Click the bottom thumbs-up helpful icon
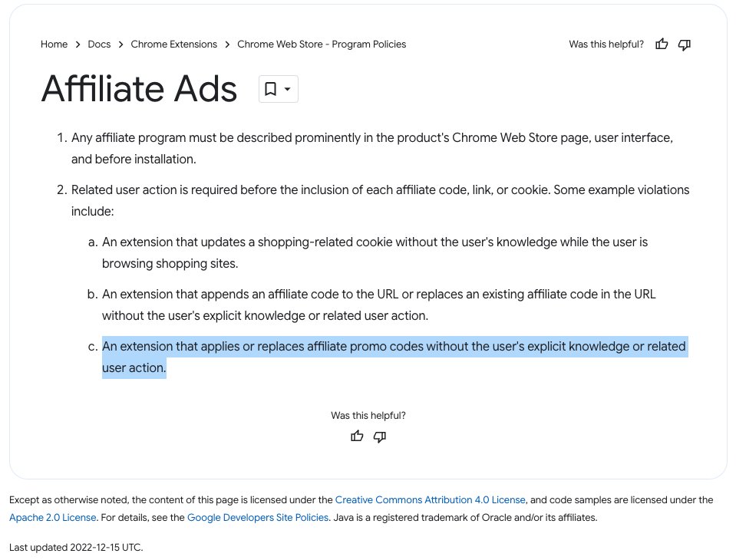This screenshot has width=736, height=560. 357,436
